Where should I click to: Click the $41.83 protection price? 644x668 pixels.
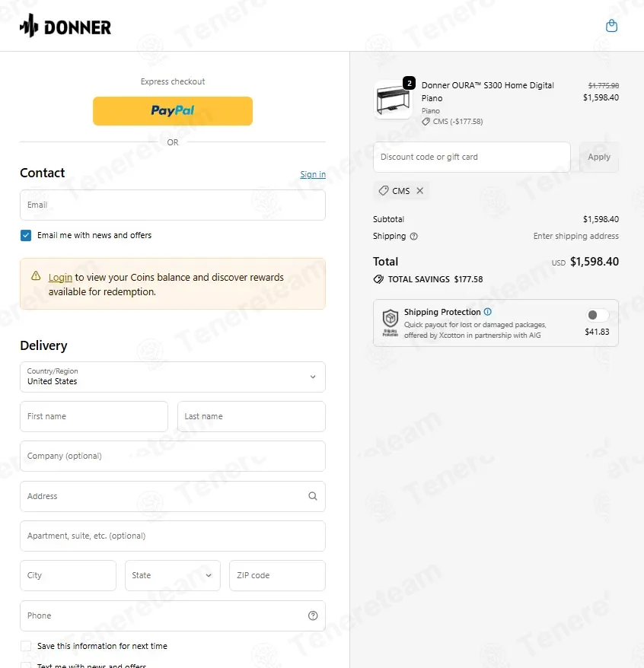click(597, 332)
